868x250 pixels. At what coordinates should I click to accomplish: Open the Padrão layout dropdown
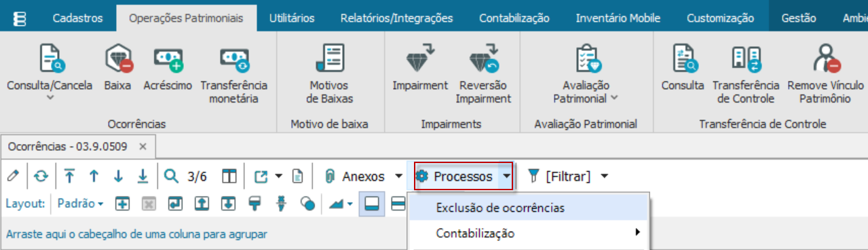80,203
